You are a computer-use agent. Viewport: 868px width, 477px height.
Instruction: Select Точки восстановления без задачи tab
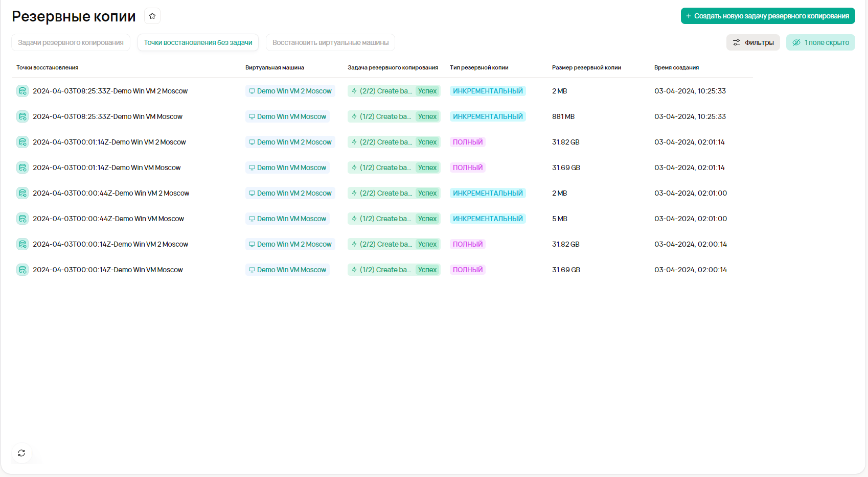pyautogui.click(x=198, y=42)
